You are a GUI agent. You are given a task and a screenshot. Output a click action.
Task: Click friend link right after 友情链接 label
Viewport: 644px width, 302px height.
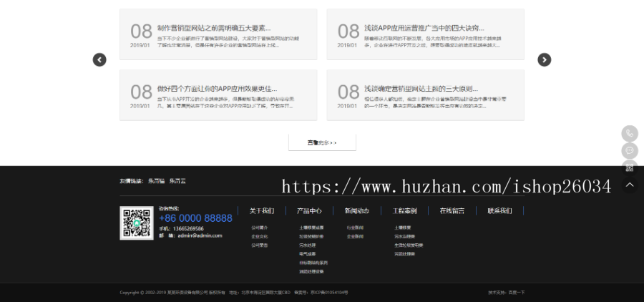pyautogui.click(x=156, y=181)
